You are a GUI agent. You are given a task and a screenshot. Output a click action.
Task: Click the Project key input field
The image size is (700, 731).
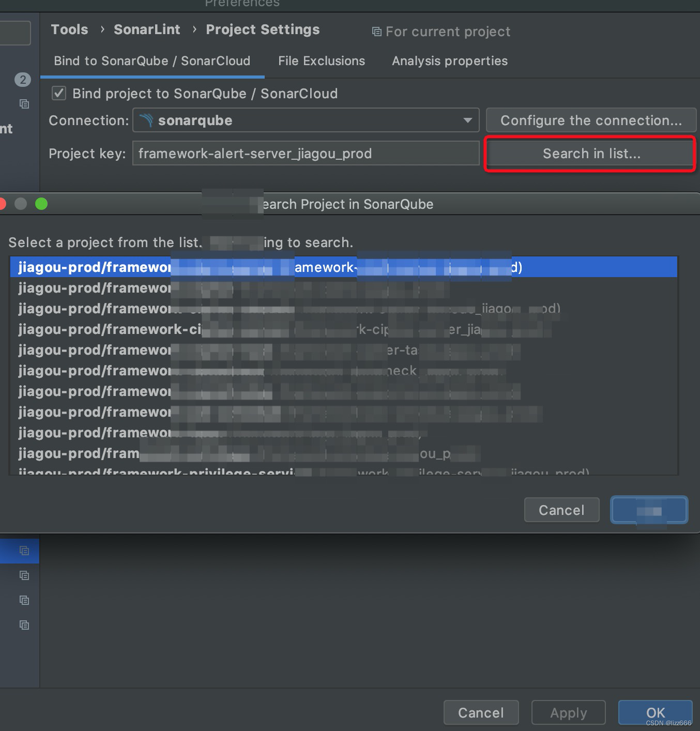[305, 154]
